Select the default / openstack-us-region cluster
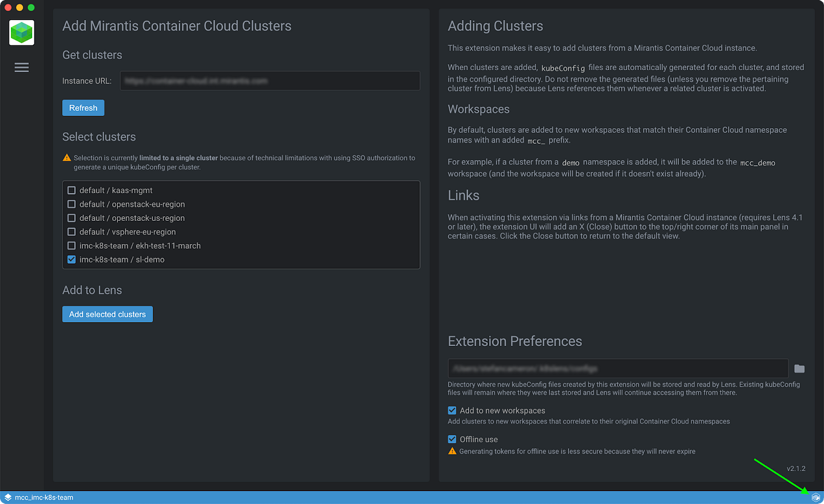 (72, 218)
